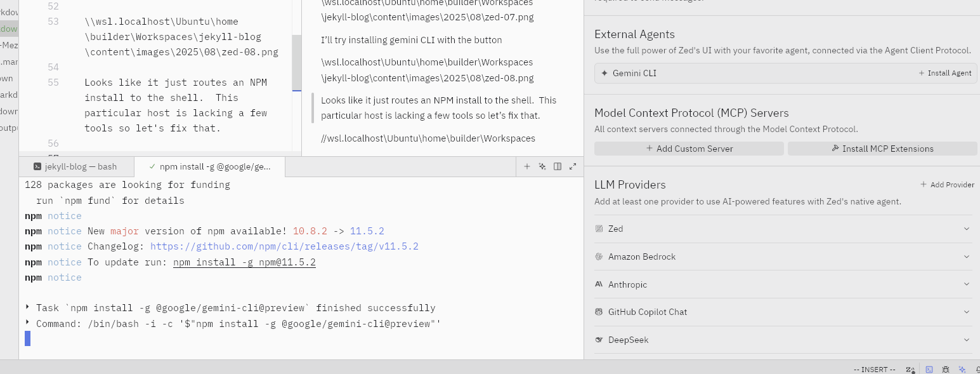980x374 pixels.
Task: Click the '128 packages are looking for funding' line
Action: click(x=127, y=185)
